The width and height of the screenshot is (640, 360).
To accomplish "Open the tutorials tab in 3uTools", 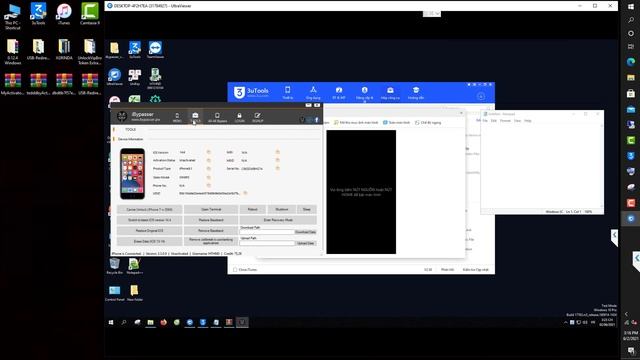I will 416,93.
